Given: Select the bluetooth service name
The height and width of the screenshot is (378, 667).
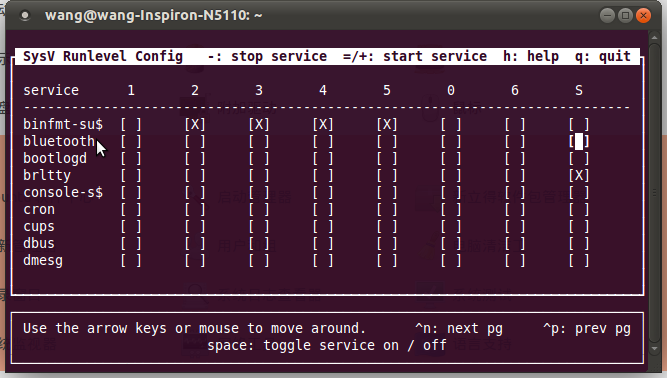Looking at the screenshot, I should coord(59,141).
